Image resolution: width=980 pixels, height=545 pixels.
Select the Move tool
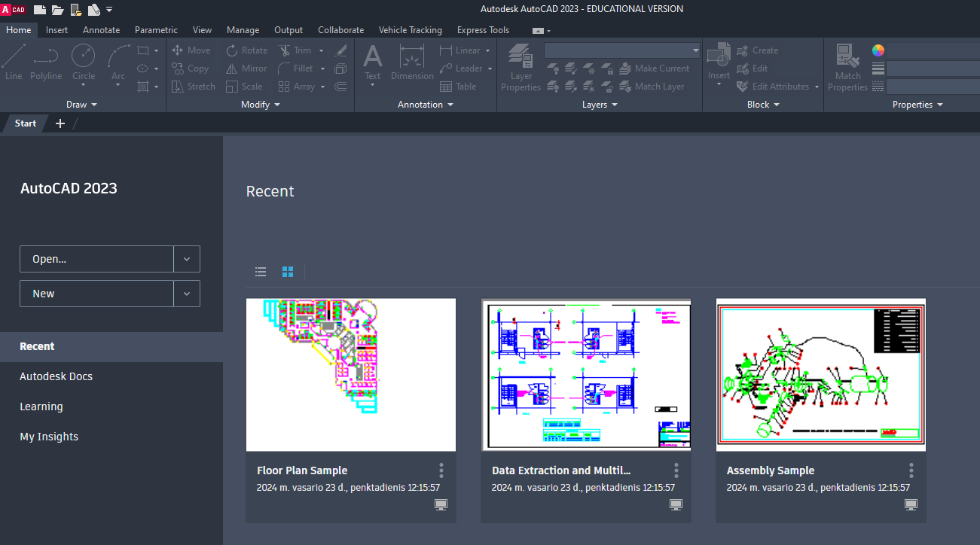tap(191, 50)
